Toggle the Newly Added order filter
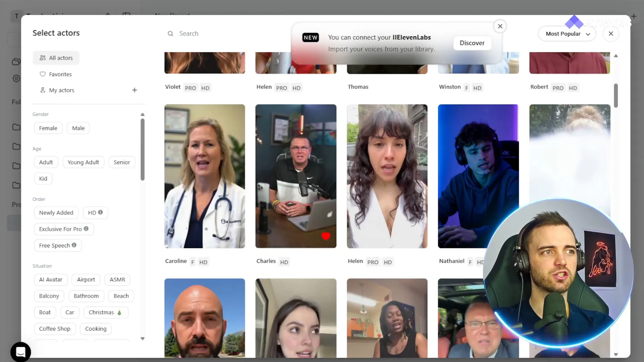The width and height of the screenshot is (644, 362). [56, 213]
